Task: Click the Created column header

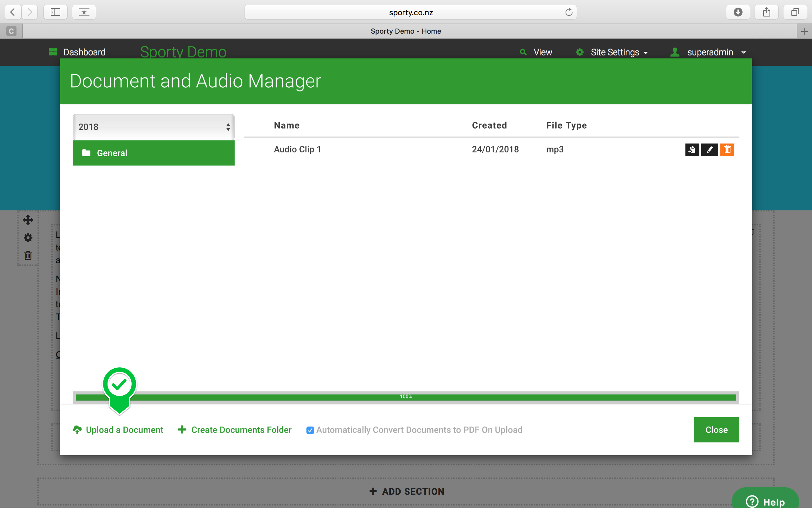Action: coord(489,125)
